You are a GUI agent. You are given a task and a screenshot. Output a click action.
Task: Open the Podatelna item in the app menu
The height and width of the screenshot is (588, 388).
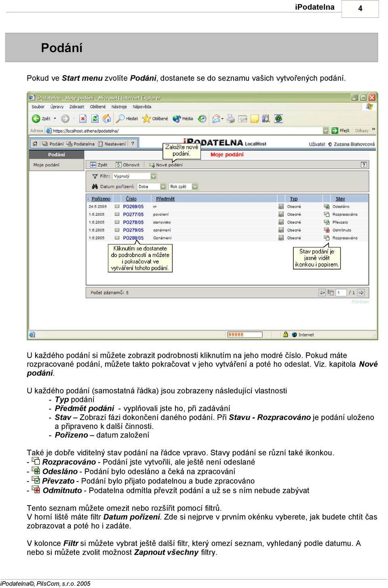80,144
